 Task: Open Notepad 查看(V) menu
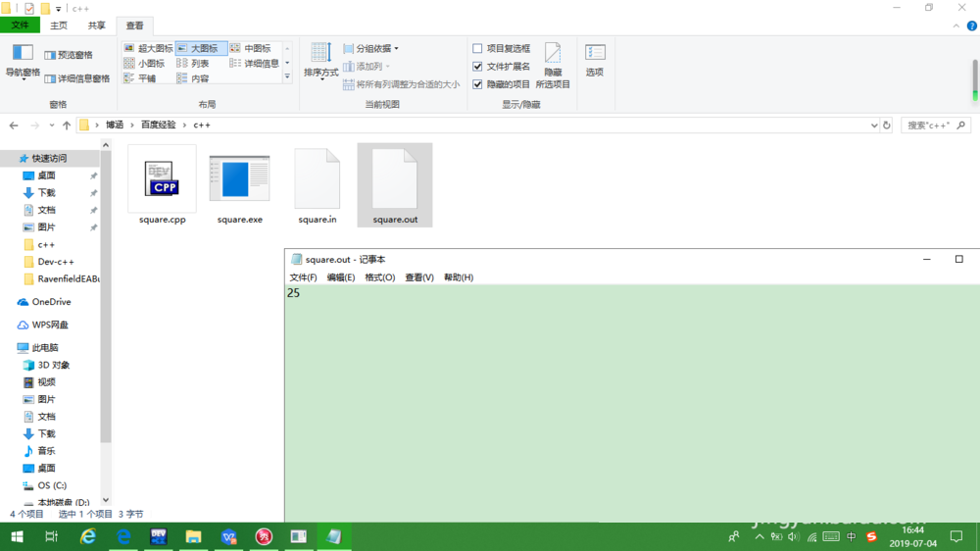[419, 277]
